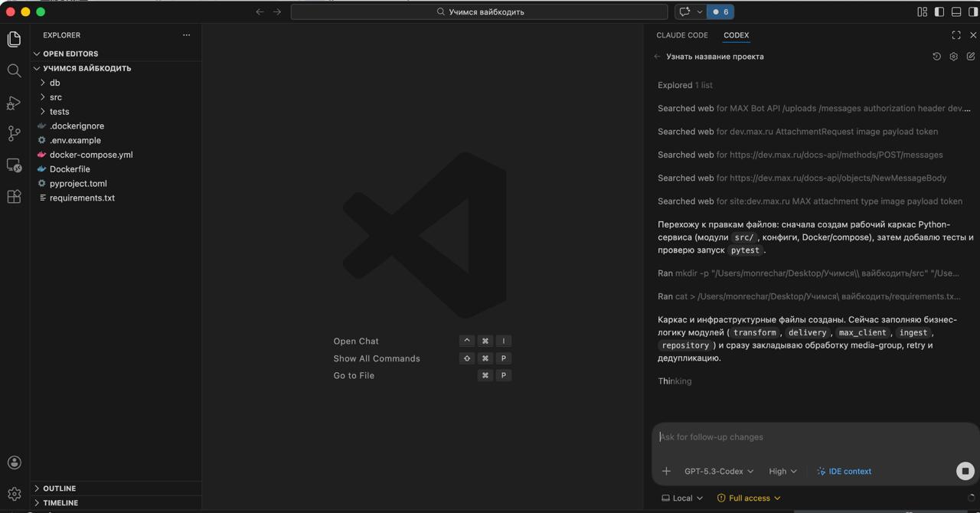Open the .env.example file
Viewport: 980px width, 513px height.
[116, 140]
